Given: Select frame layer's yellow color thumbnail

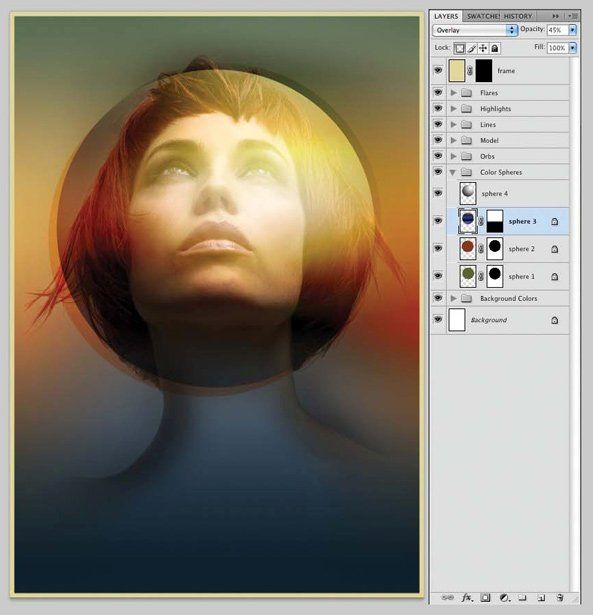Looking at the screenshot, I should [x=457, y=71].
